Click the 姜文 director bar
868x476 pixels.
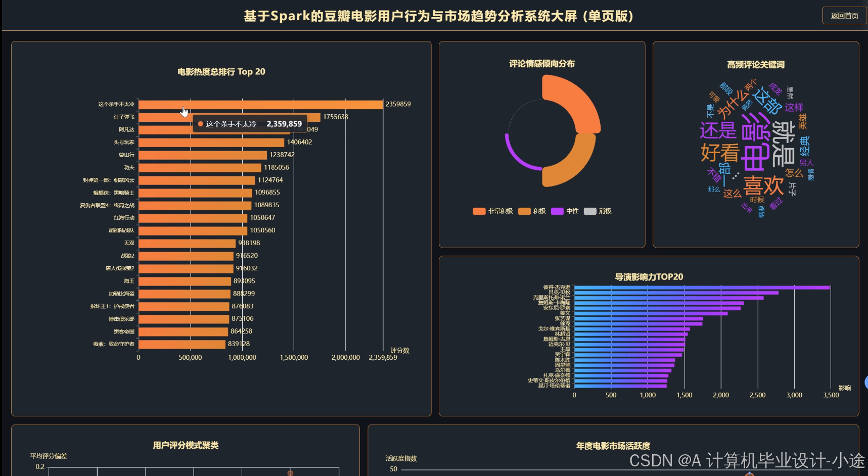(x=651, y=313)
